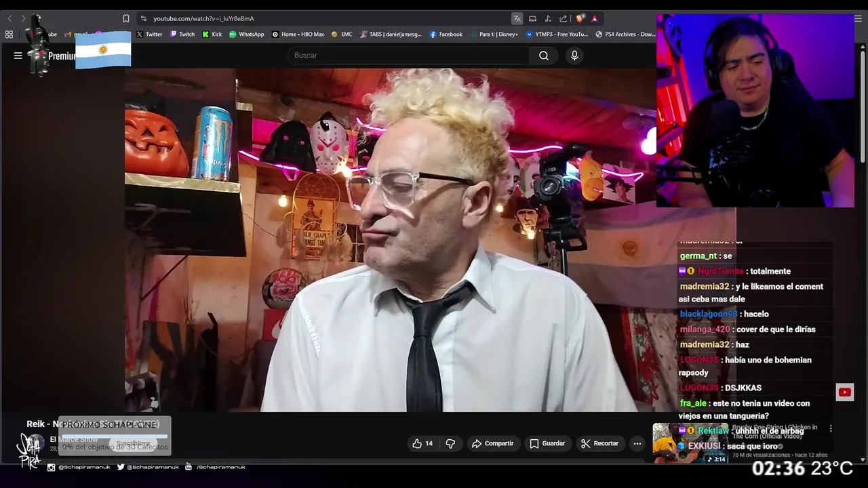The width and height of the screenshot is (868, 488).
Task: Click the translate page icon in address bar
Action: pyautogui.click(x=517, y=18)
